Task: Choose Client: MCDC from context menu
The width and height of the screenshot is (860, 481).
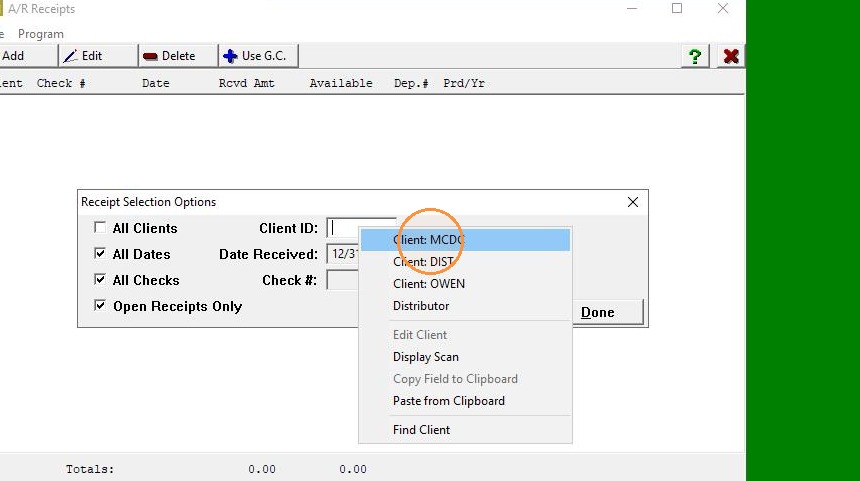Action: [x=465, y=240]
